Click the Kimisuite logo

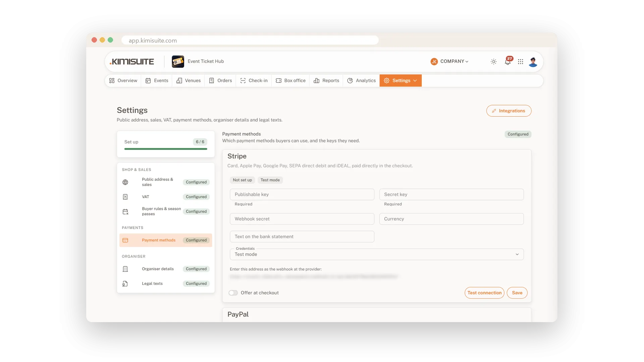tap(132, 62)
